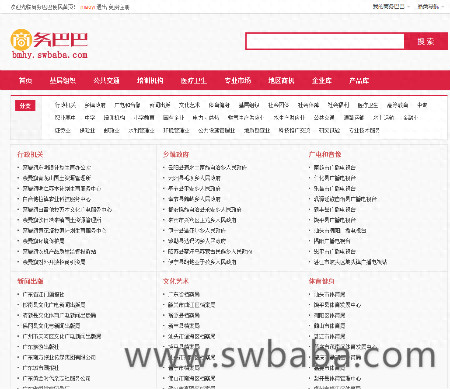Image resolution: width=450 pixels, height=389 pixels.
Task: Select 文化艺术 in the 分类 filter row
Action: tap(189, 105)
